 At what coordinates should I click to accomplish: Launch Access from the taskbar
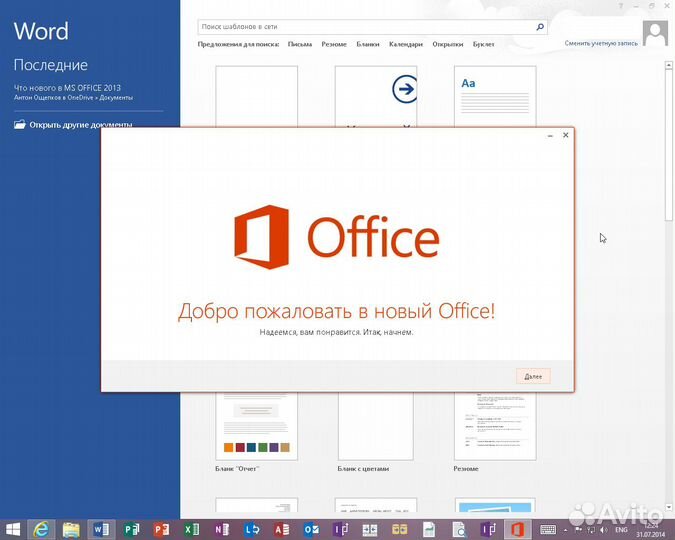pyautogui.click(x=282, y=530)
